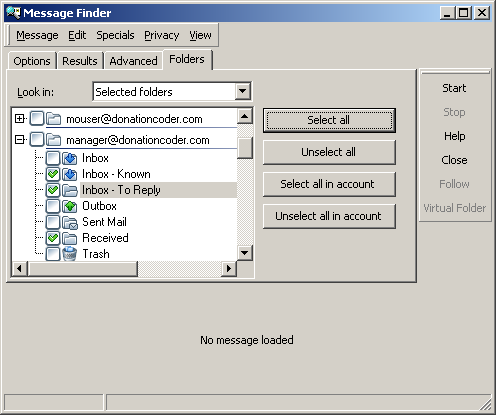Click the vertical scrollbar thumb in folder list
Screen dimensions: 496x415
coord(245,148)
